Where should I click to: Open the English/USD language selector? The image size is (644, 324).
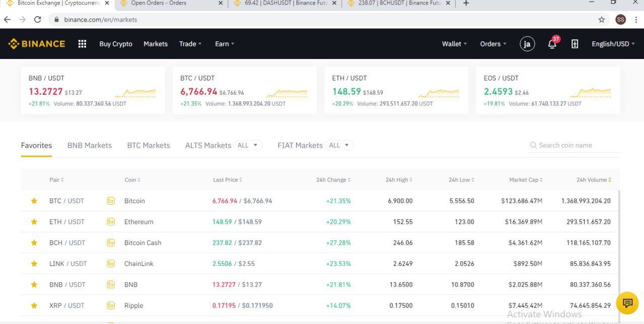[x=613, y=44]
